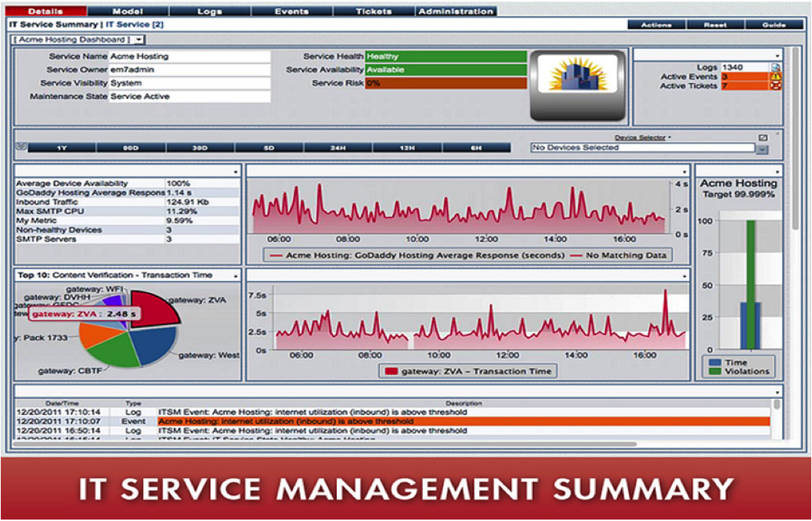This screenshot has width=812, height=521.
Task: Open the Logs/Events/Tickets panel menu arrow
Action: pos(777,56)
